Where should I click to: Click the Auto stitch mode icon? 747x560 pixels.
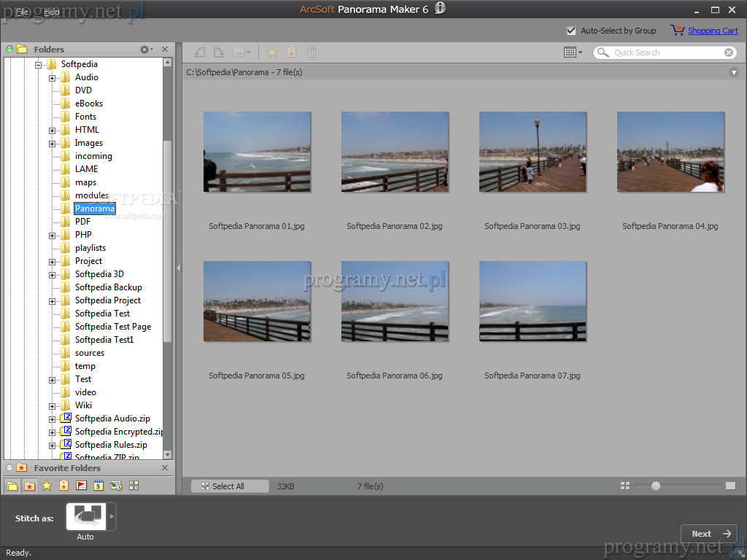coord(86,517)
